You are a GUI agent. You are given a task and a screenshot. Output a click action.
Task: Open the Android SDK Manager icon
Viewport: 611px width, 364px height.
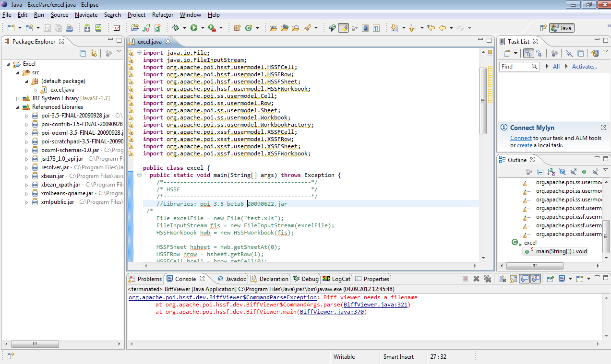[87, 28]
